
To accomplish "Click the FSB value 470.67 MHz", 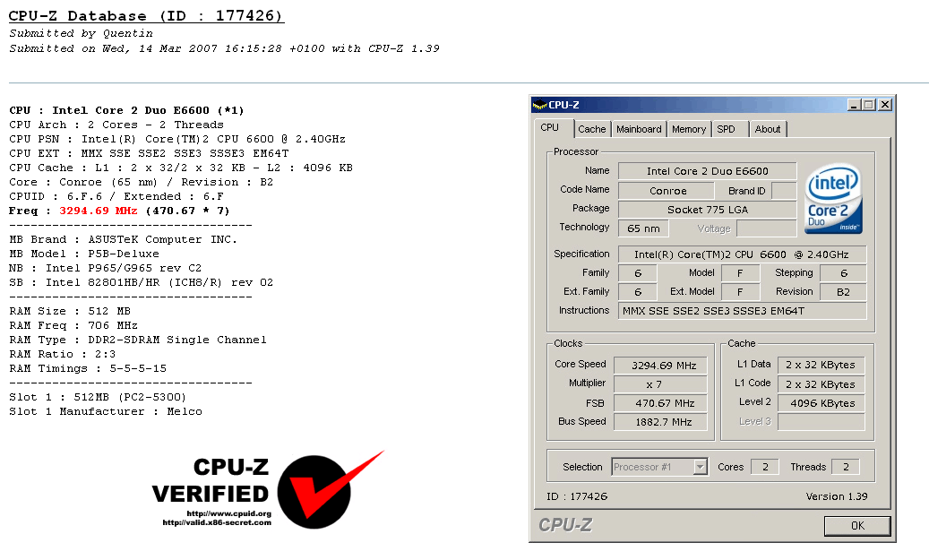I will [x=661, y=403].
